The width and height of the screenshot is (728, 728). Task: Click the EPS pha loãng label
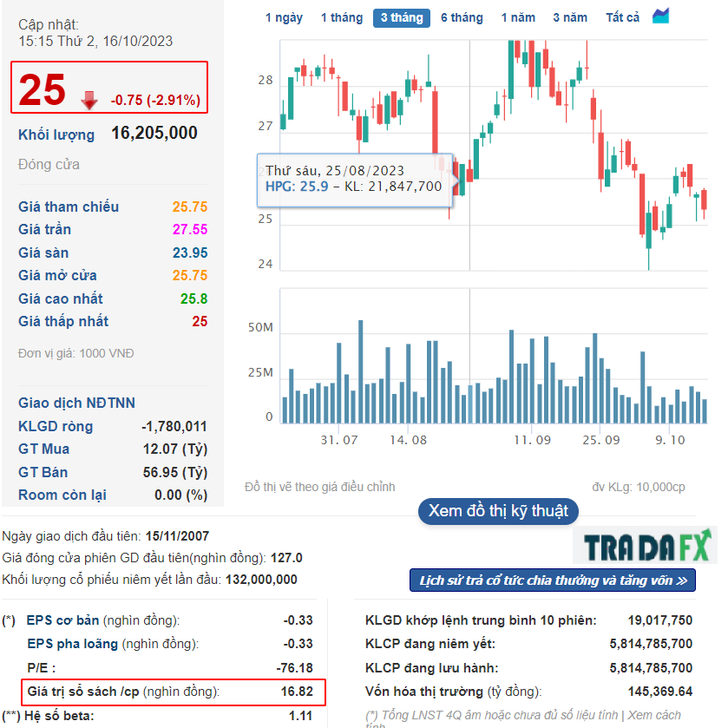(x=72, y=644)
